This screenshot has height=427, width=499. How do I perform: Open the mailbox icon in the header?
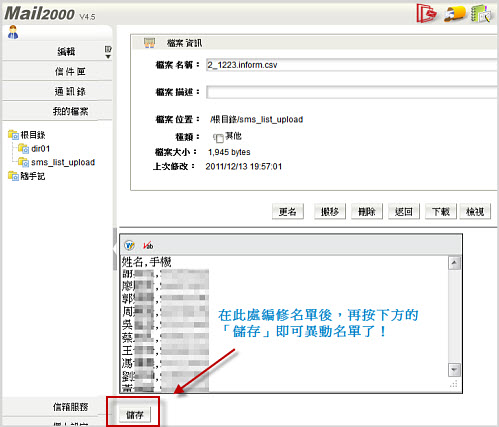(455, 14)
